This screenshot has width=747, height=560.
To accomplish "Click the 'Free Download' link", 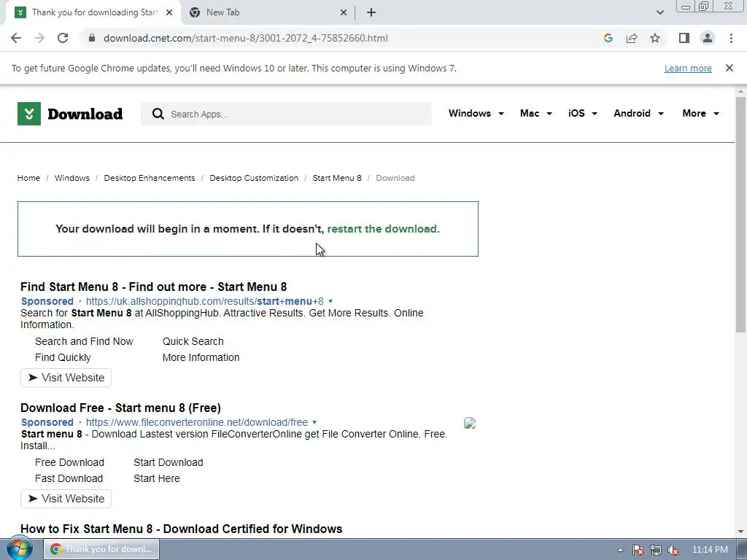I will pyautogui.click(x=69, y=462).
